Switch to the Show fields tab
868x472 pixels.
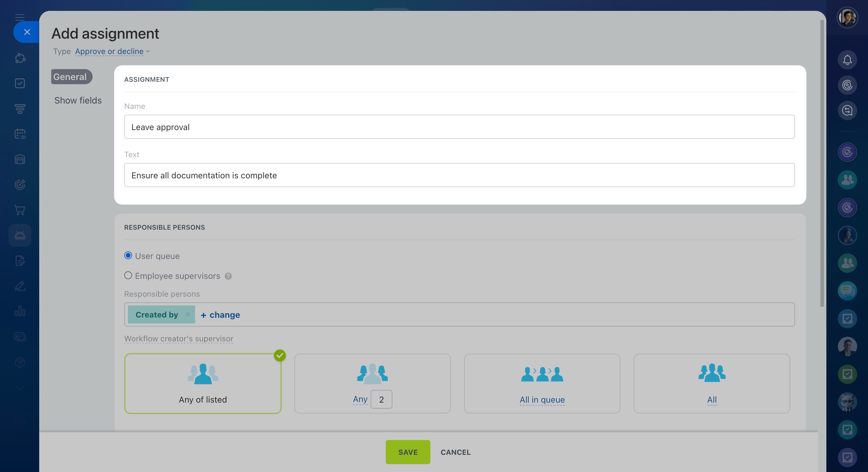pos(78,100)
